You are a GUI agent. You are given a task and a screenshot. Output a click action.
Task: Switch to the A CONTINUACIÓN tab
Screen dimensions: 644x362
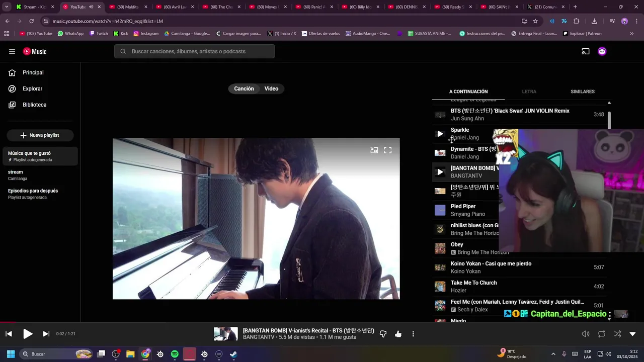(x=468, y=92)
